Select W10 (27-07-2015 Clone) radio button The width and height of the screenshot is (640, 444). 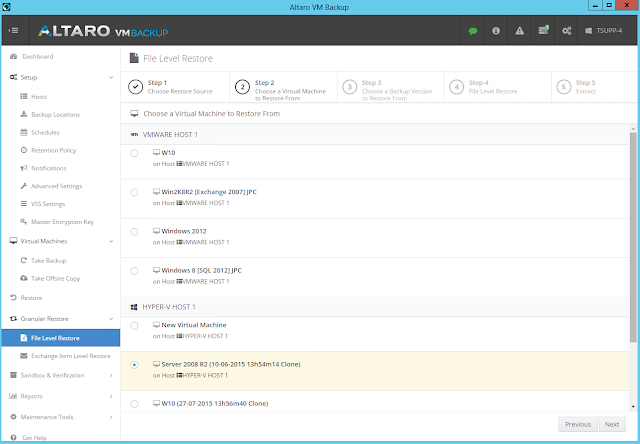pos(134,404)
